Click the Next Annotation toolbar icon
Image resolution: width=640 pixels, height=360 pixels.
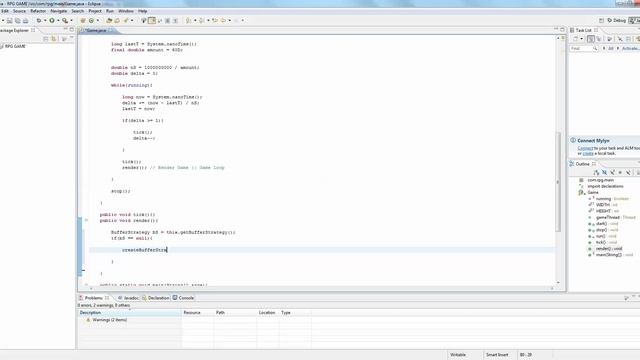click(188, 20)
